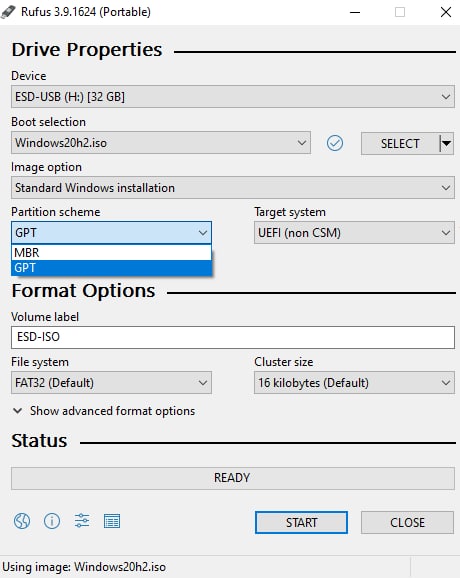Open the Boot selection dropdown Windows20h2.iso
This screenshot has width=460, height=578.
pyautogui.click(x=161, y=143)
